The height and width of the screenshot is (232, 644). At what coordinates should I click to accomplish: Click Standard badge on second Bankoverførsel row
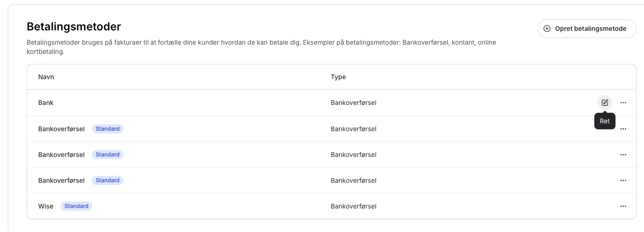[108, 155]
